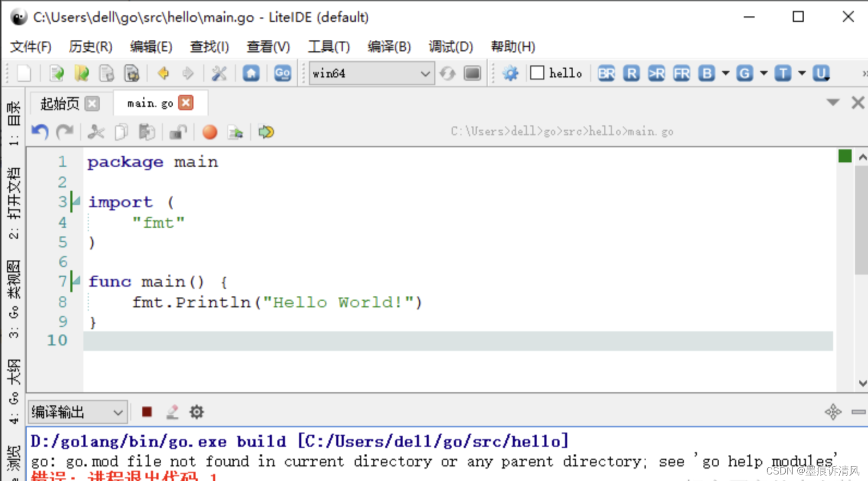Open the 调试(D) menu
Image resolution: width=868 pixels, height=481 pixels.
pos(451,47)
